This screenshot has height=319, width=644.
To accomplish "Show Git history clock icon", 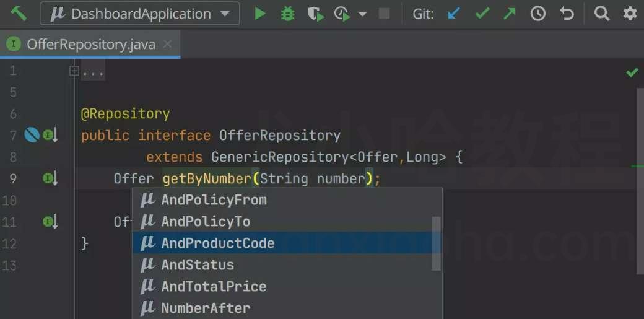I will tap(537, 14).
